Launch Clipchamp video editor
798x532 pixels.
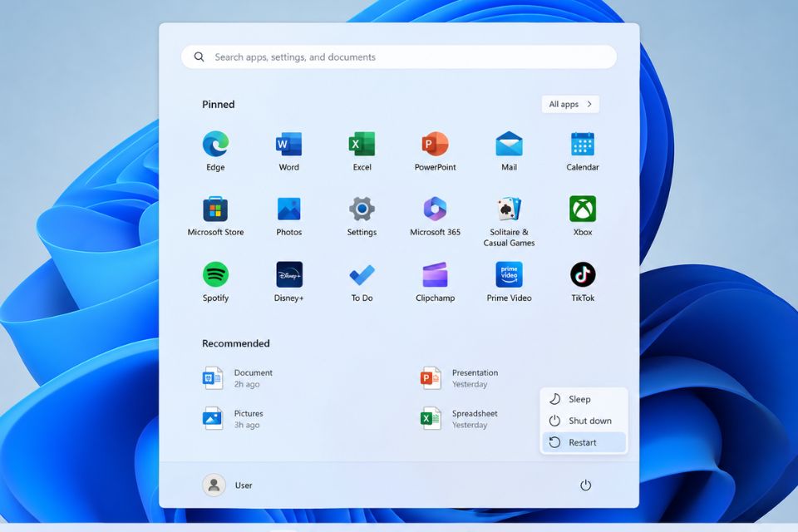[435, 274]
